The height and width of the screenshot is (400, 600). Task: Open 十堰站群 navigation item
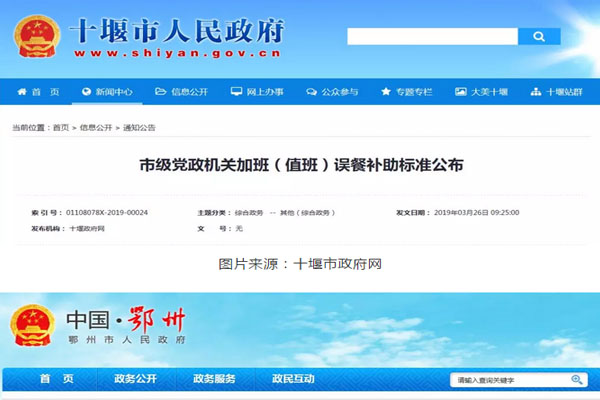[564, 92]
